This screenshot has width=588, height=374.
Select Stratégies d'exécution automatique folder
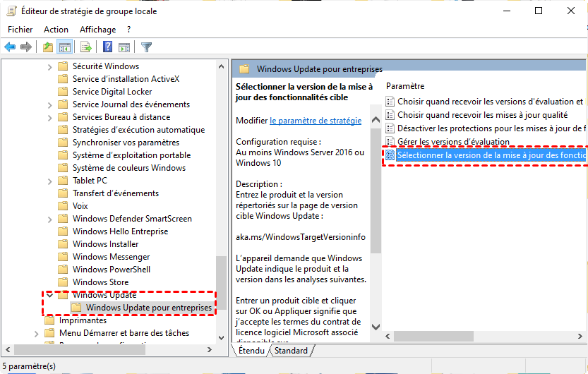click(x=138, y=130)
